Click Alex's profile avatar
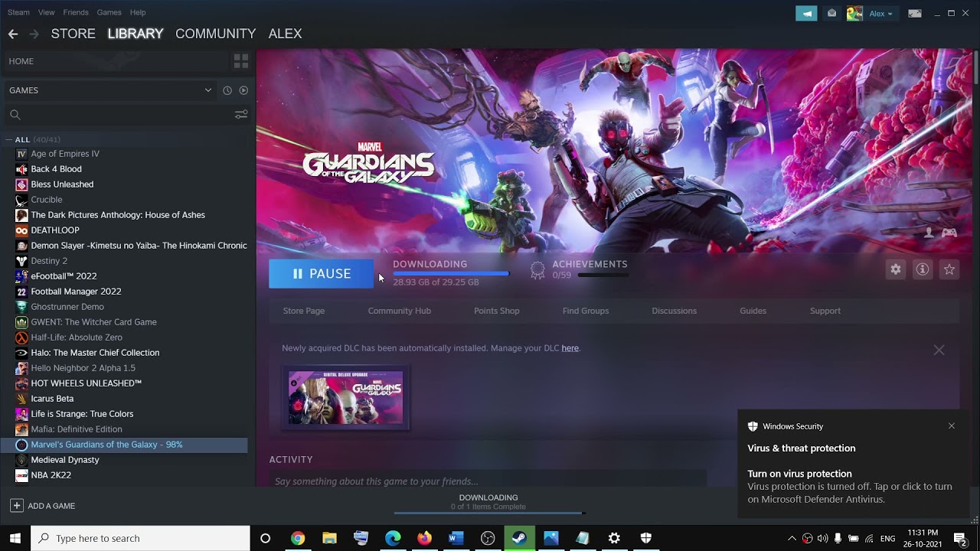The height and width of the screenshot is (551, 980). [x=854, y=13]
